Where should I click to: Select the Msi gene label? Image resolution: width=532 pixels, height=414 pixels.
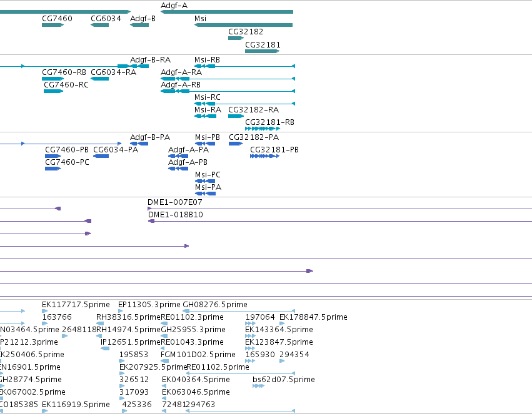click(x=200, y=19)
